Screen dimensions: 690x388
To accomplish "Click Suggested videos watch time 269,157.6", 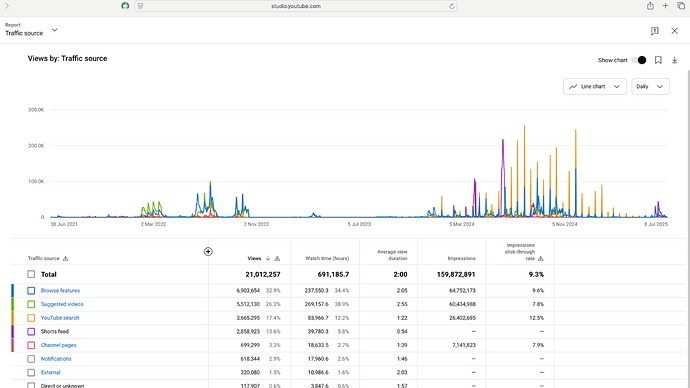I will click(316, 304).
